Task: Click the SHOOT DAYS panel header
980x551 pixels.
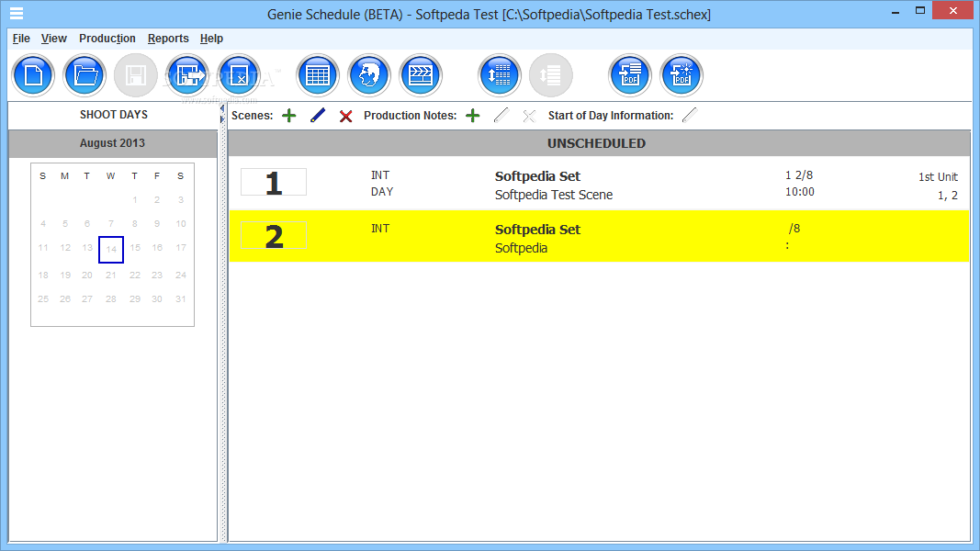Action: [x=114, y=115]
